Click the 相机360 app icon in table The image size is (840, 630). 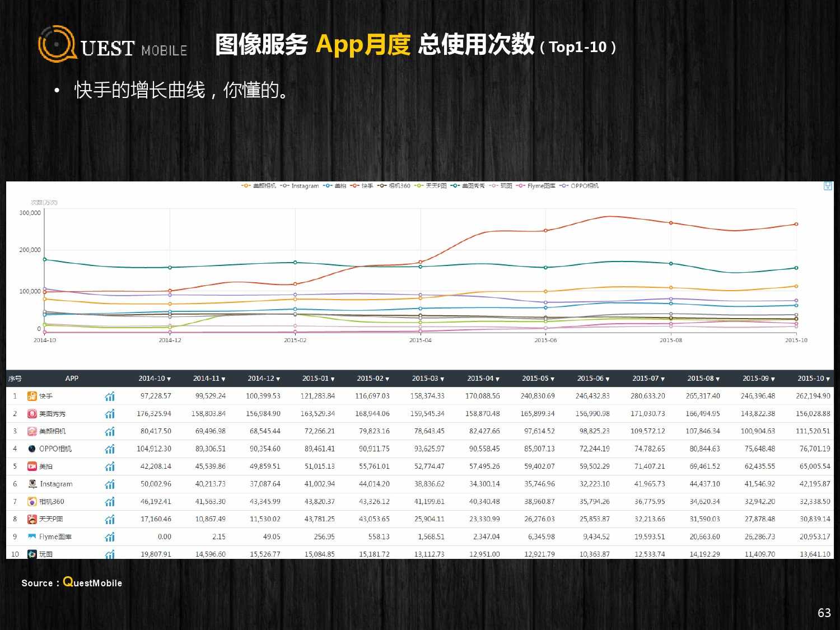(x=32, y=502)
